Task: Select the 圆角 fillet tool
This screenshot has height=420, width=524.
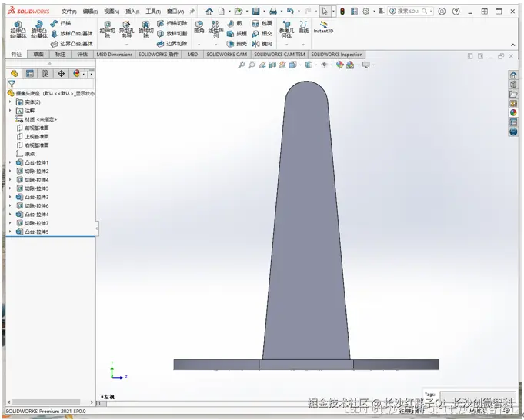Action: (x=199, y=27)
